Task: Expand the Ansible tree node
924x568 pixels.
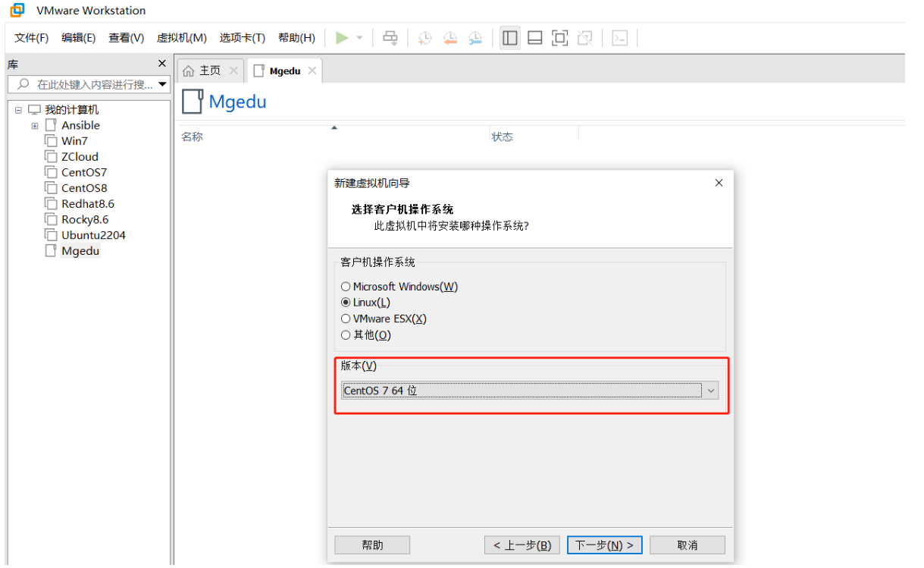Action: click(x=35, y=126)
